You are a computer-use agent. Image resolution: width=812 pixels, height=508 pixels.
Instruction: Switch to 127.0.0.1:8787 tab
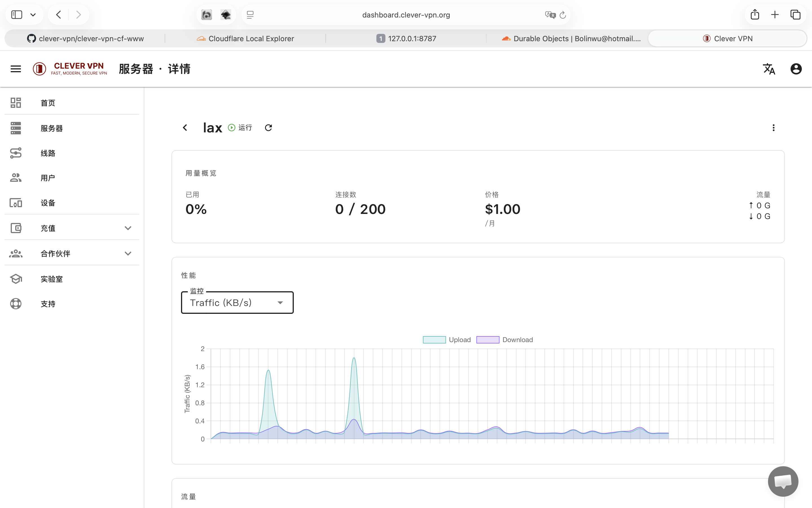click(x=406, y=39)
